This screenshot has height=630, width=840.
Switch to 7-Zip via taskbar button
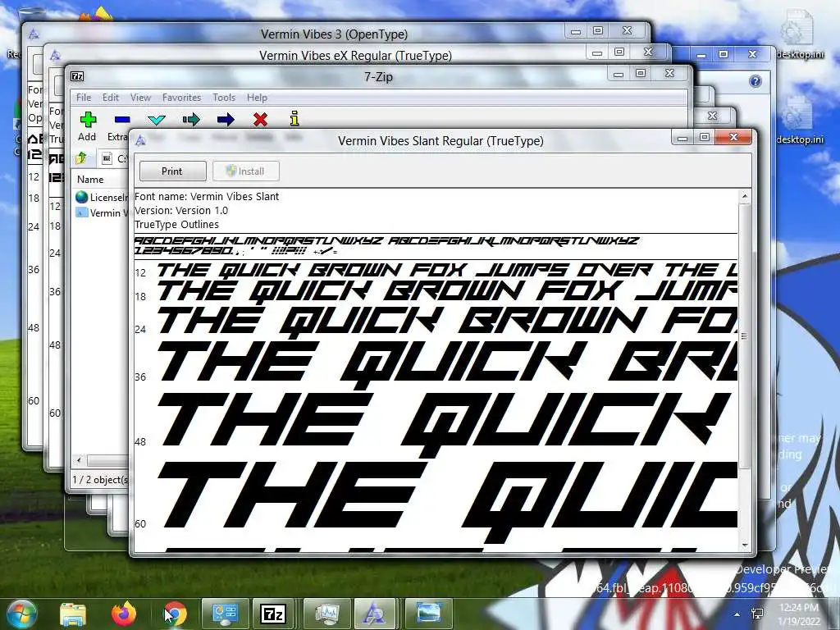pos(273,614)
